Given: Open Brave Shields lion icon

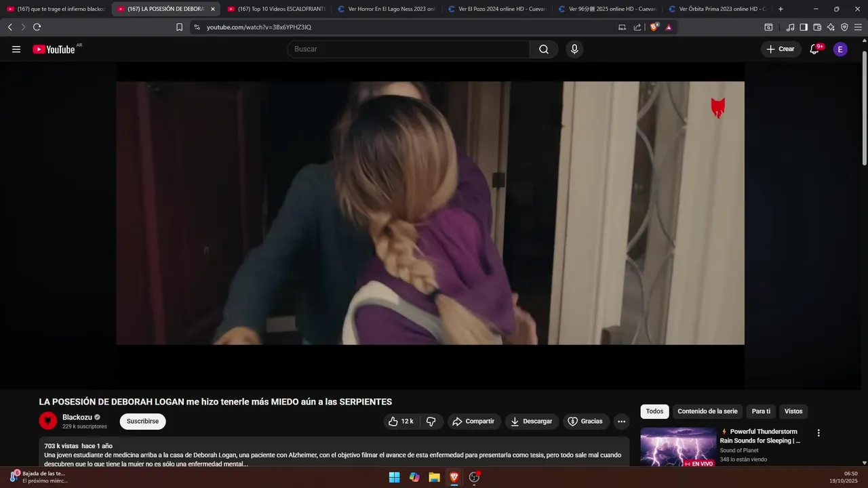Looking at the screenshot, I should 654,27.
